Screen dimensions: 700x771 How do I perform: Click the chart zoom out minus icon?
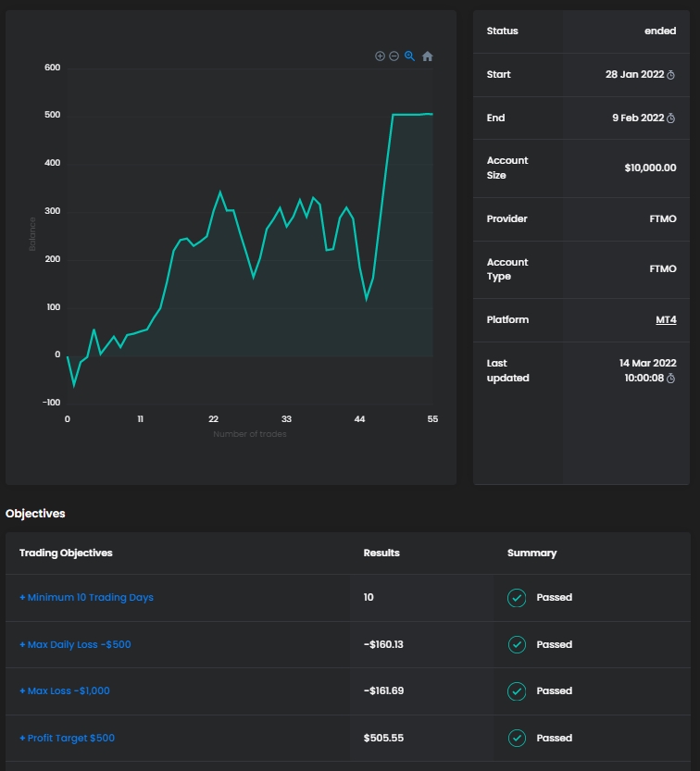click(x=394, y=56)
